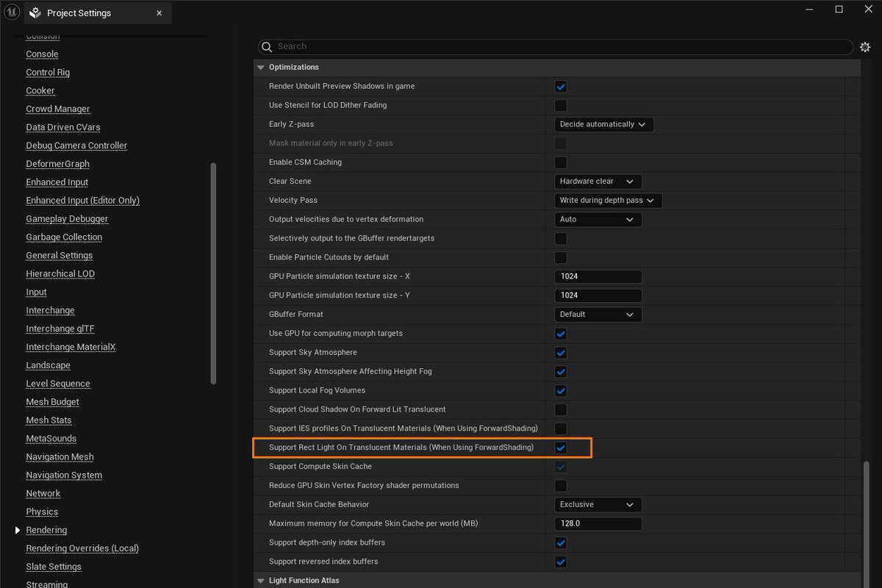Expand the Light Function Atlas section
The height and width of the screenshot is (588, 882).
click(x=260, y=581)
